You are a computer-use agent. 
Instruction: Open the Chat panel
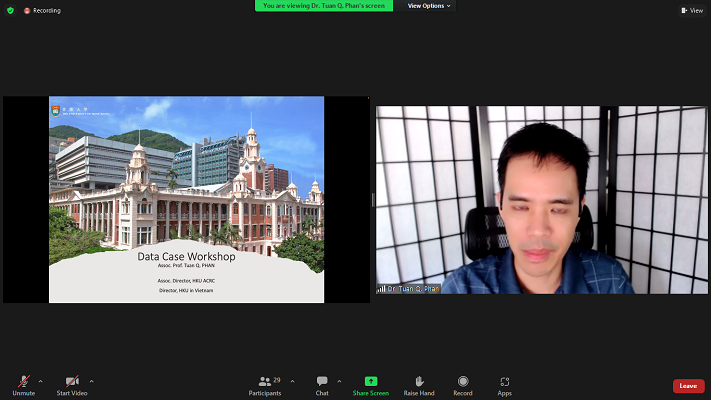pos(322,384)
